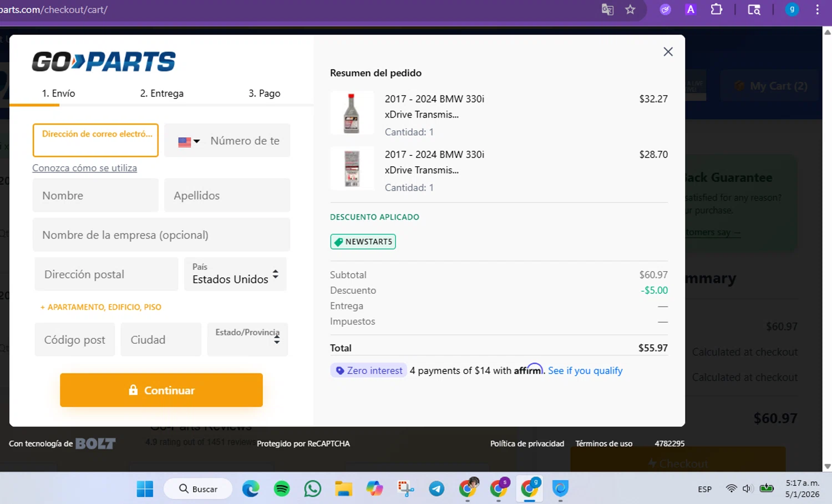
Task: Launch Copilot from the taskbar
Action: tap(374, 489)
